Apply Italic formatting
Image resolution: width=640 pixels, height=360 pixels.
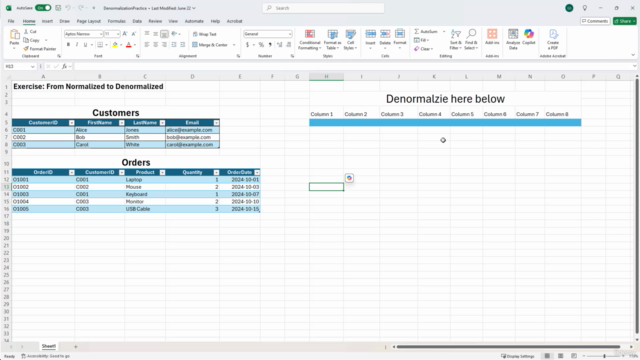click(x=77, y=45)
